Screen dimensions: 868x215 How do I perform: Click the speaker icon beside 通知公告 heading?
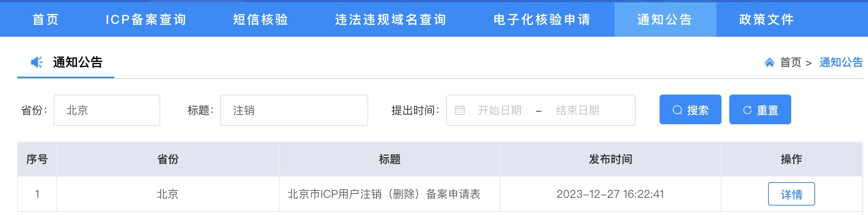[x=37, y=62]
